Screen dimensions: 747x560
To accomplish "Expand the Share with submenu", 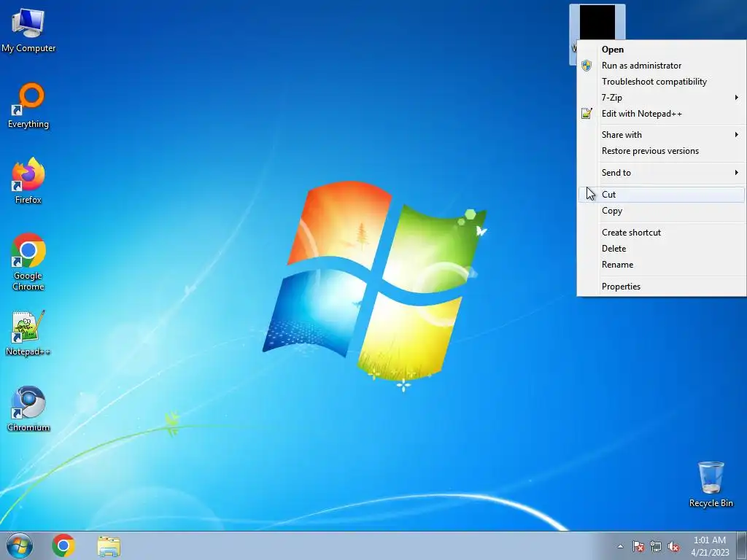I will (x=662, y=135).
